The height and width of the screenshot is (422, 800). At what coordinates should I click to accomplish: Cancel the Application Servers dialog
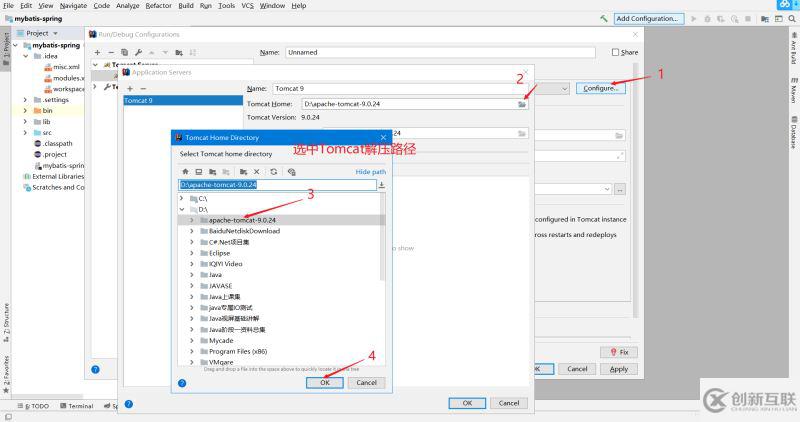[509, 403]
